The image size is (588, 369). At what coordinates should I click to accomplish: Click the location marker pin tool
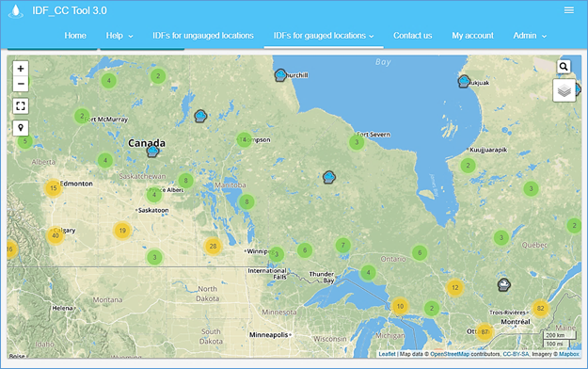21,128
